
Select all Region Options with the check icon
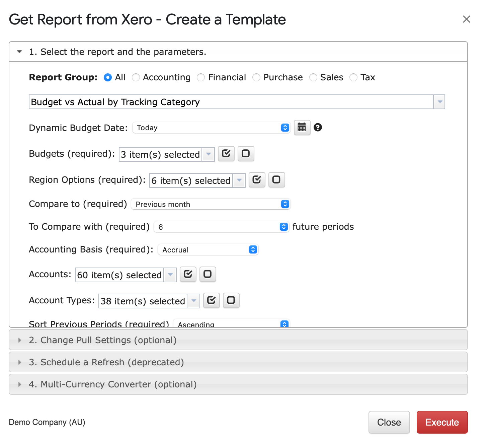pyautogui.click(x=257, y=180)
